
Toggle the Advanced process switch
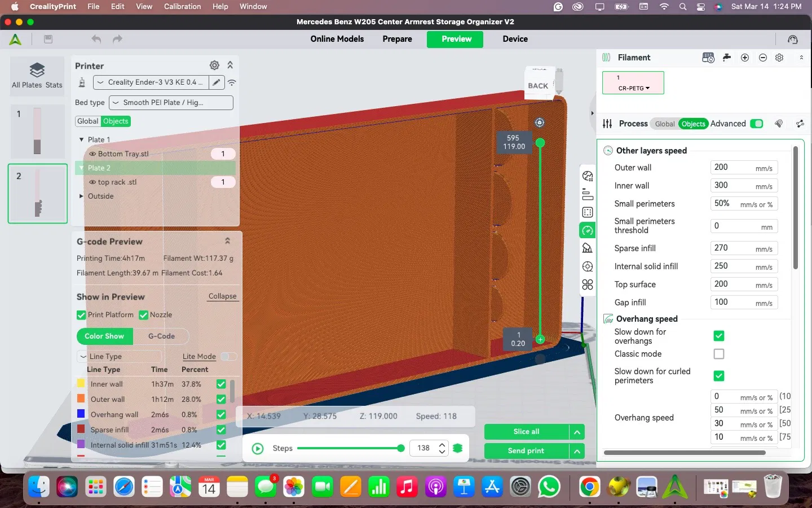tap(757, 124)
